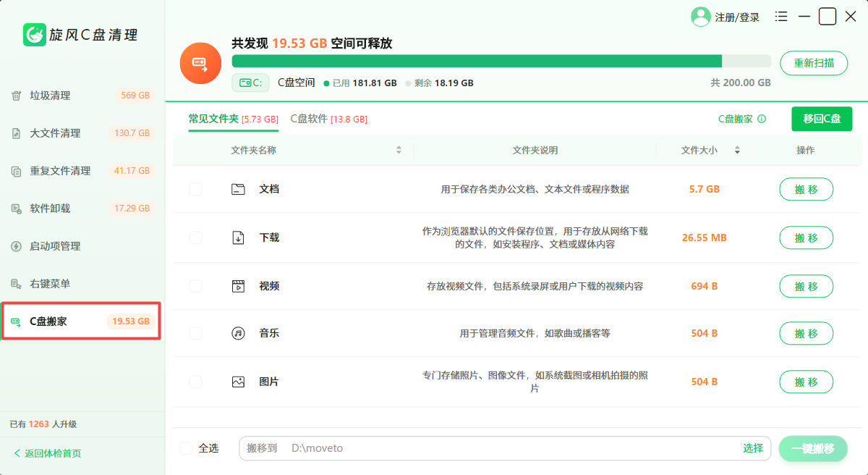Screen dimensions: 868x475
Task: Click the 694 B size value
Action: click(x=704, y=286)
